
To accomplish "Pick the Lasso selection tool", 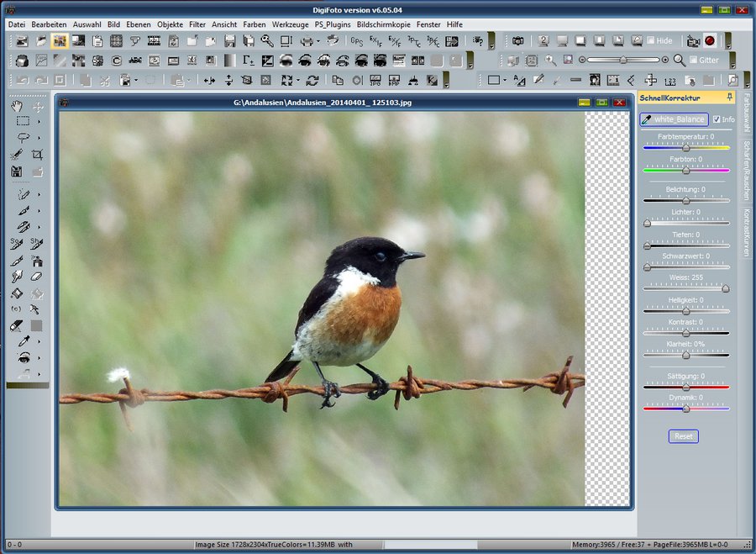I will click(22, 137).
